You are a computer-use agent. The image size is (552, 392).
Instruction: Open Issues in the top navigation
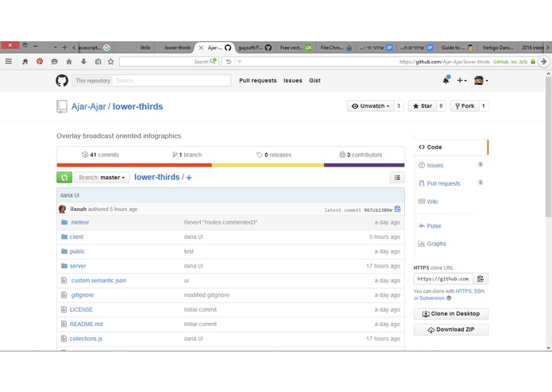tap(293, 80)
